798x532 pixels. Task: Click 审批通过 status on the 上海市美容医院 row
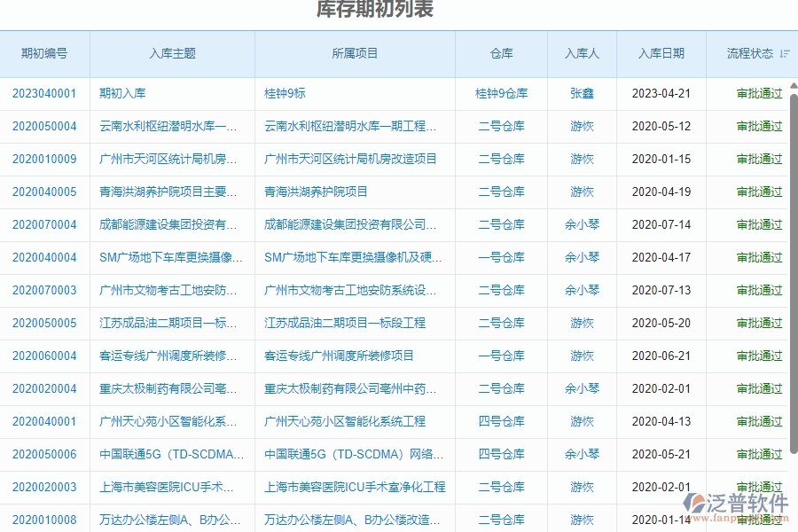[758, 487]
